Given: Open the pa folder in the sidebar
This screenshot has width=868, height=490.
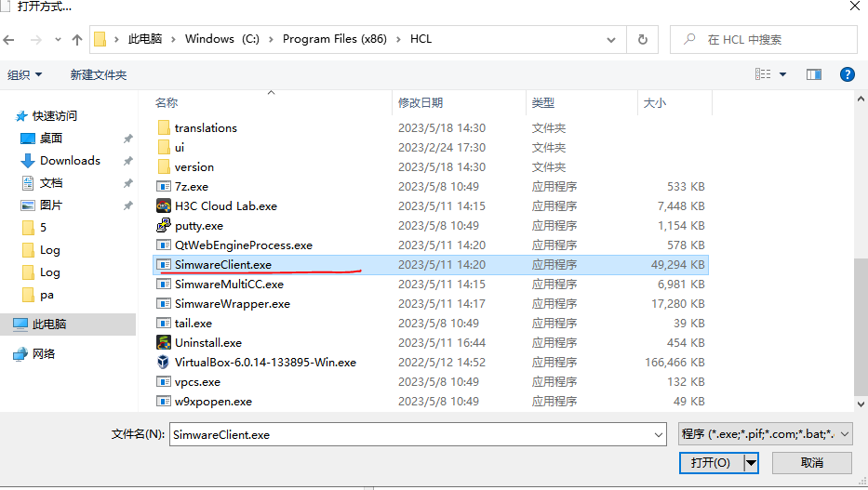Looking at the screenshot, I should (47, 295).
